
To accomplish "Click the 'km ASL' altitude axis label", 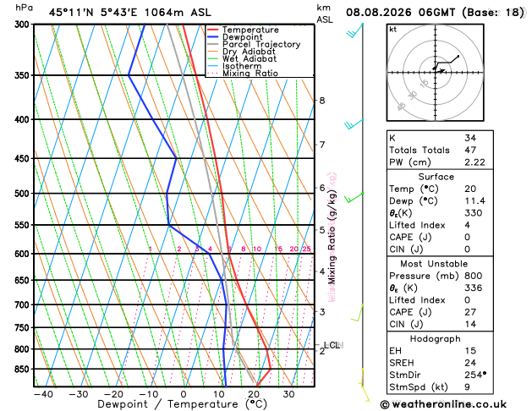I will pos(325,14).
